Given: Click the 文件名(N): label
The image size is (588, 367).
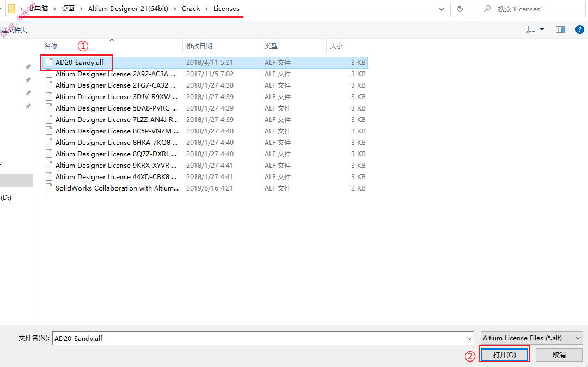Looking at the screenshot, I should coord(34,338).
